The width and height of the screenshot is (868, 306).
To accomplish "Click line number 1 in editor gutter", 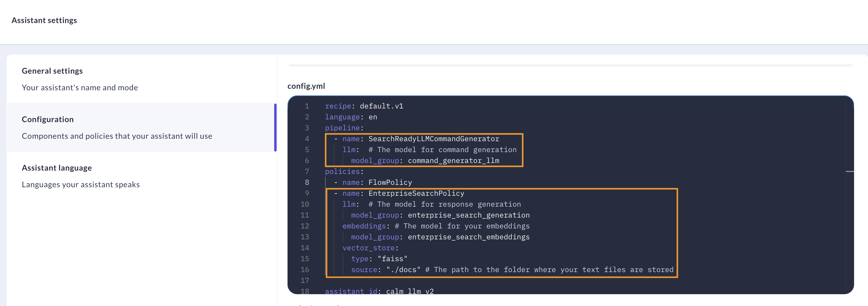I will [307, 106].
